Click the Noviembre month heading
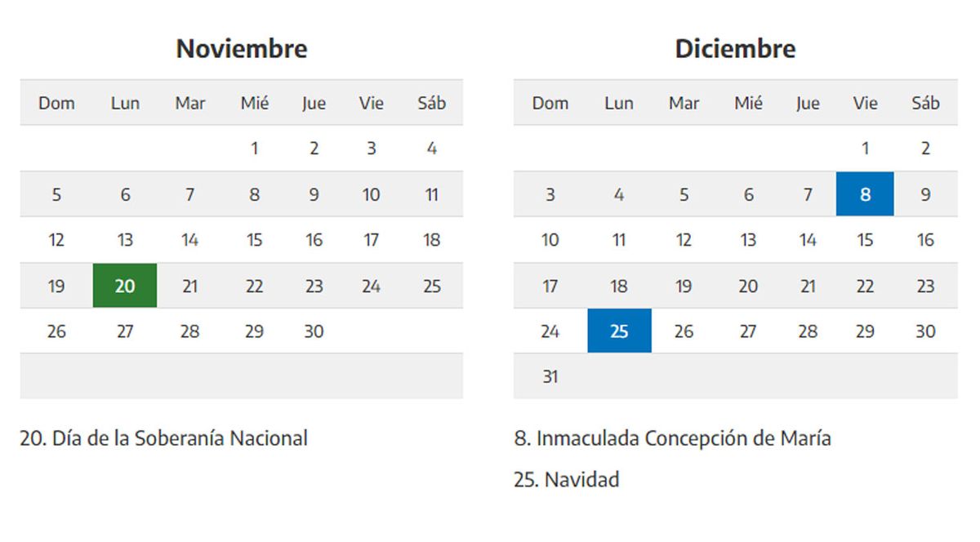Screen dimensions: 980x542 [x=242, y=49]
